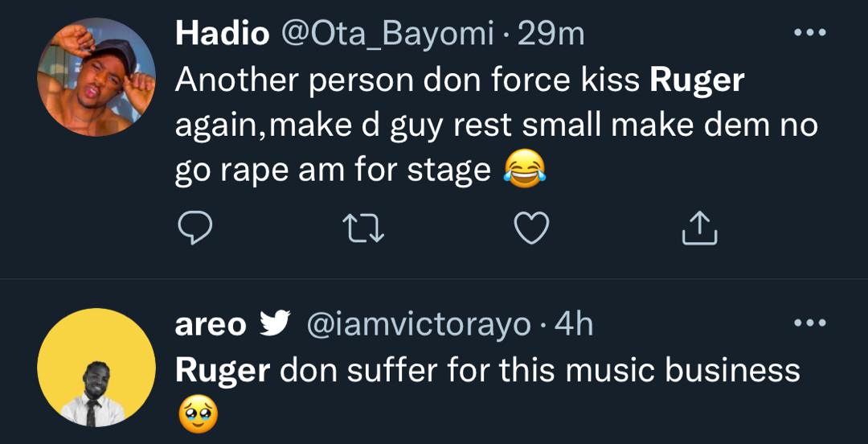Click bold Ruger in Hadio's tweet
The width and height of the screenshot is (868, 444).
(x=697, y=80)
